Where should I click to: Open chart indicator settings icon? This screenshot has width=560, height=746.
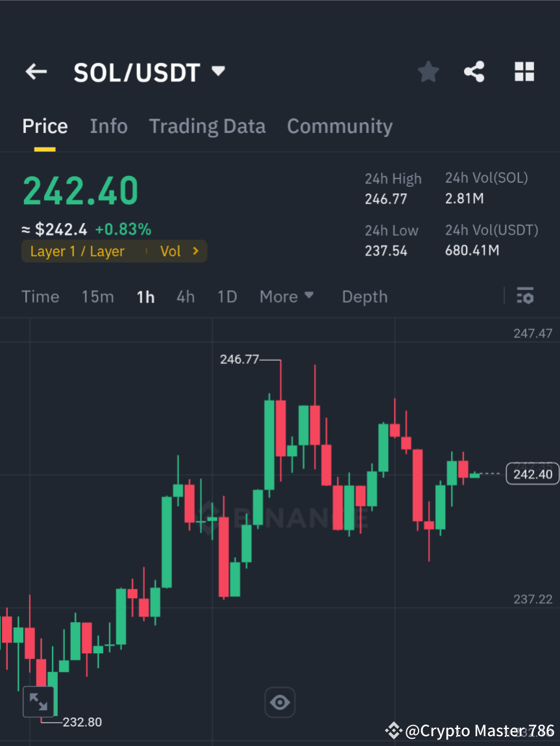point(525,296)
